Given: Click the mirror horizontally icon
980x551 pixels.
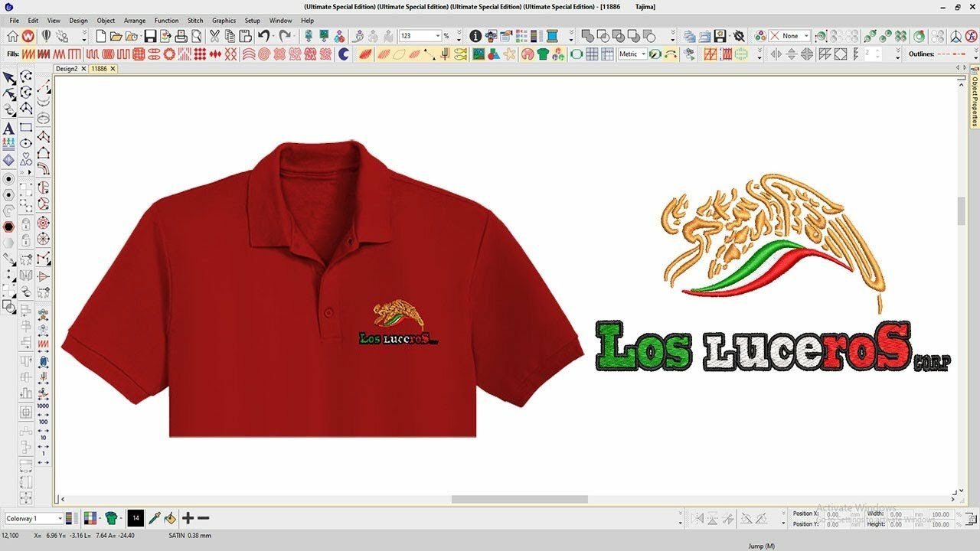Looking at the screenshot, I should click(776, 54).
